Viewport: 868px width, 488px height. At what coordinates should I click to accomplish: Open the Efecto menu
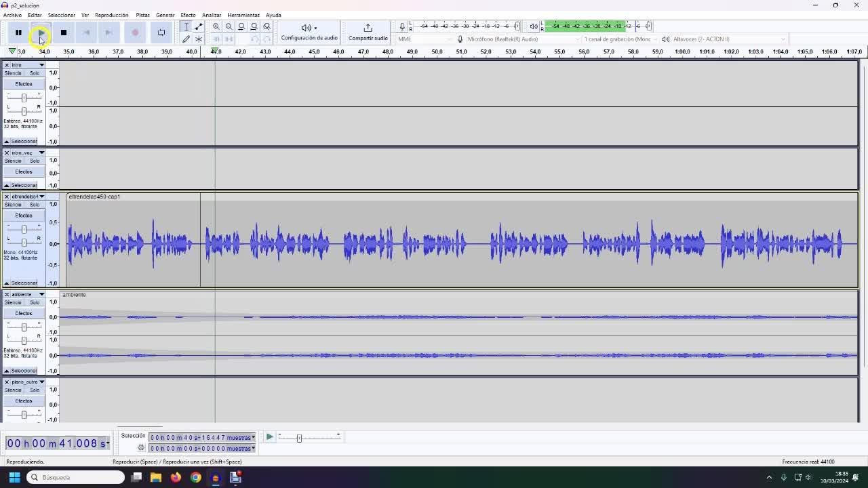[x=188, y=15]
